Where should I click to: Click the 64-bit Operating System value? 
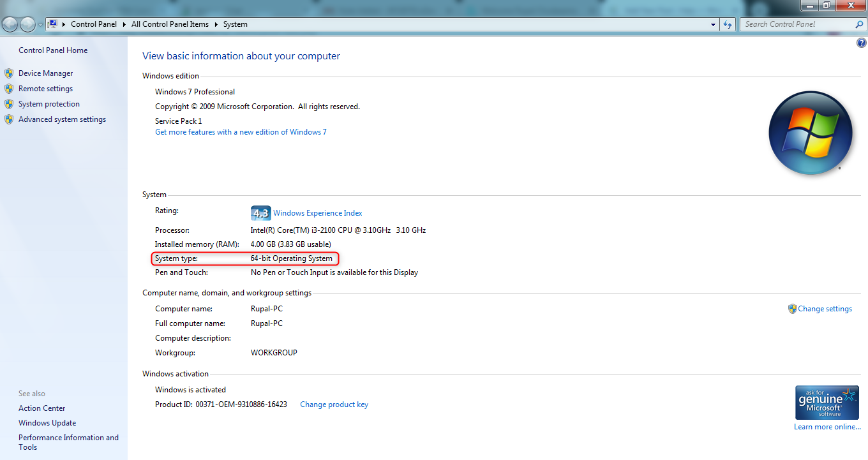(x=292, y=258)
